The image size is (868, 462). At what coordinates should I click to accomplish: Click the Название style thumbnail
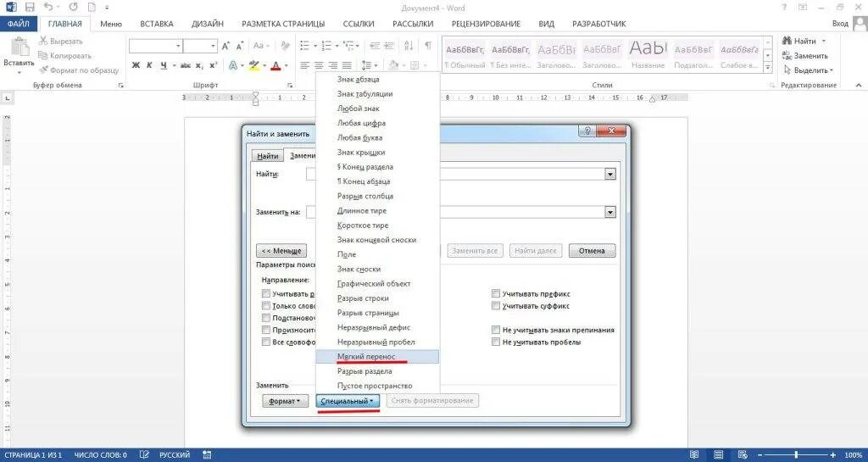click(x=647, y=53)
